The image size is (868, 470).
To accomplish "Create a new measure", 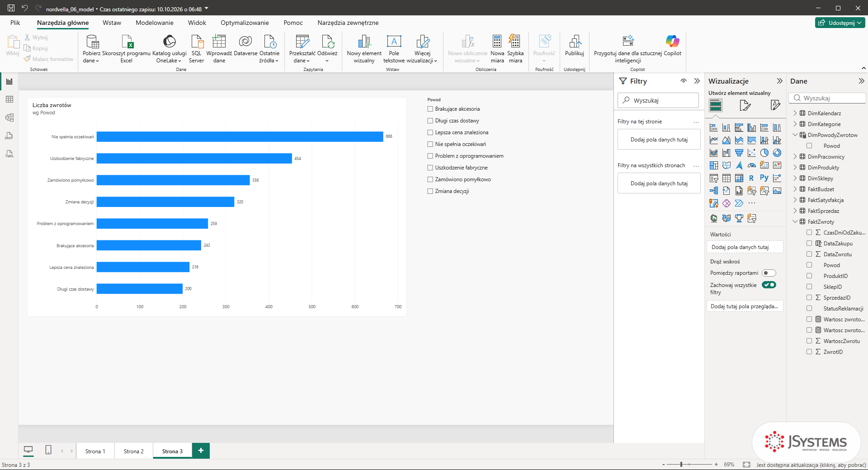I will pyautogui.click(x=497, y=49).
